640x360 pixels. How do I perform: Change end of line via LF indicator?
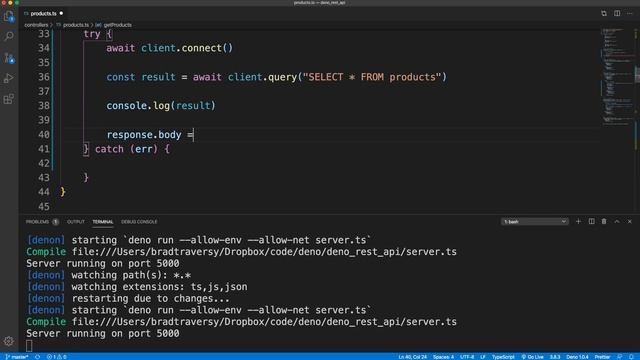pos(483,357)
